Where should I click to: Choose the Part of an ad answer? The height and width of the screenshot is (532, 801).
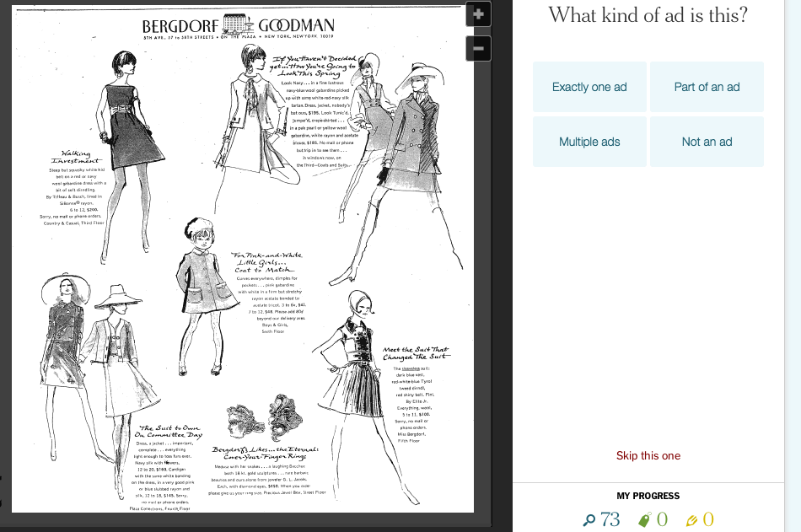pos(707,87)
